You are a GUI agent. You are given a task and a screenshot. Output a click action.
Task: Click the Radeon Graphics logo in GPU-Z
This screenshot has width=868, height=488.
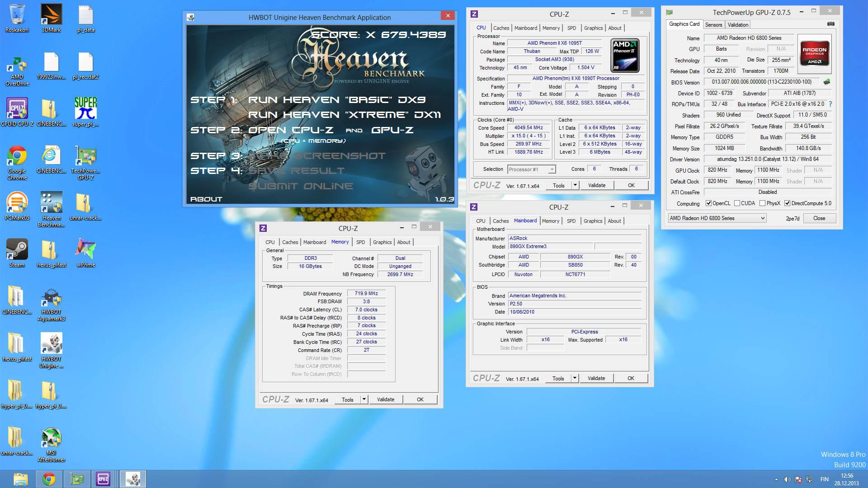click(814, 53)
